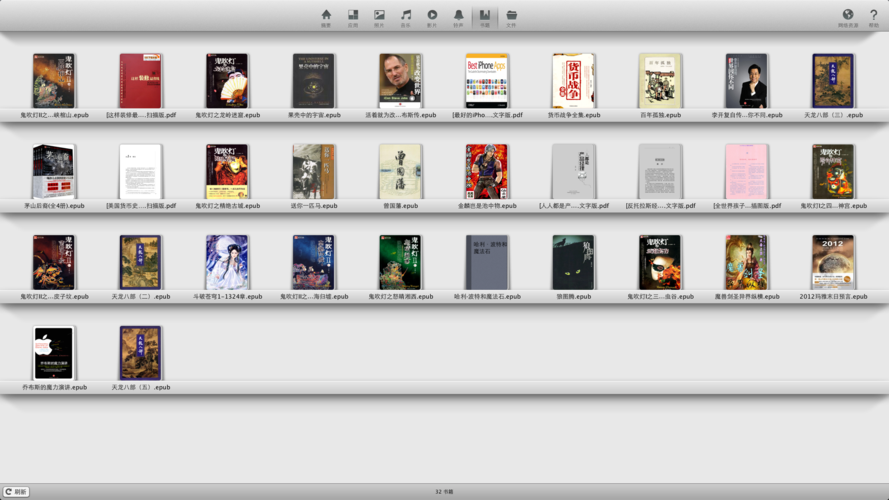Open the grey [人人都是产….文字版.pdf cover
Screen dimensions: 889x500
[x=574, y=172]
